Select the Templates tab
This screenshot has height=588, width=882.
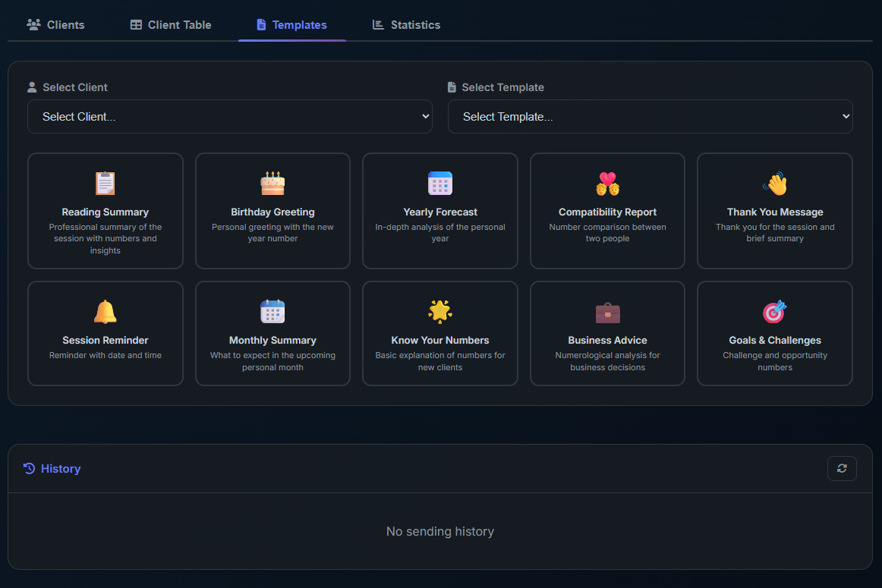pos(291,25)
